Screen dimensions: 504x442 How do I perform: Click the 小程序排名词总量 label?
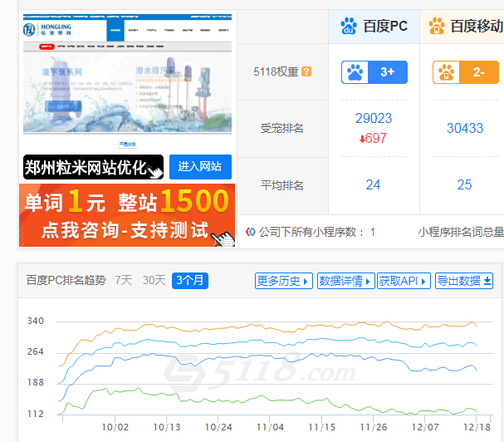pyautogui.click(x=461, y=232)
